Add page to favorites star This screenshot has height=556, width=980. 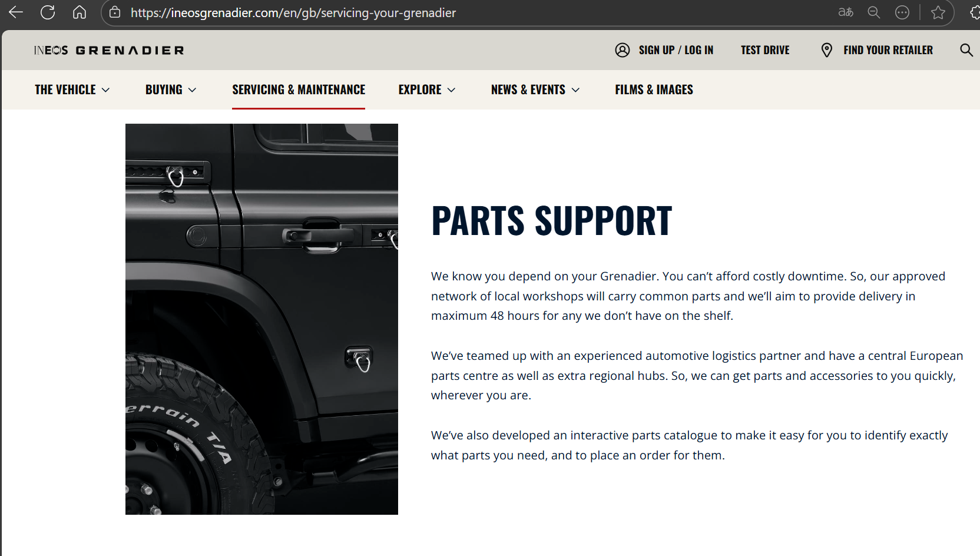[938, 12]
